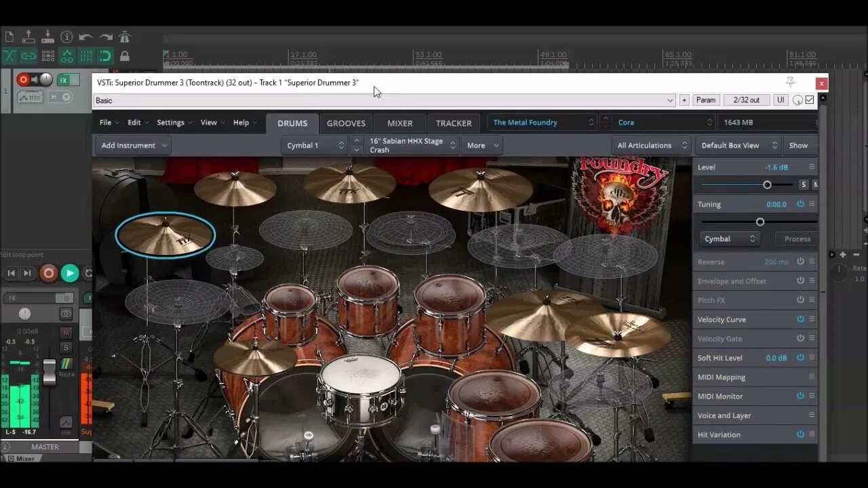This screenshot has width=868, height=488.
Task: Go to project end in transport
Action: coord(28,273)
